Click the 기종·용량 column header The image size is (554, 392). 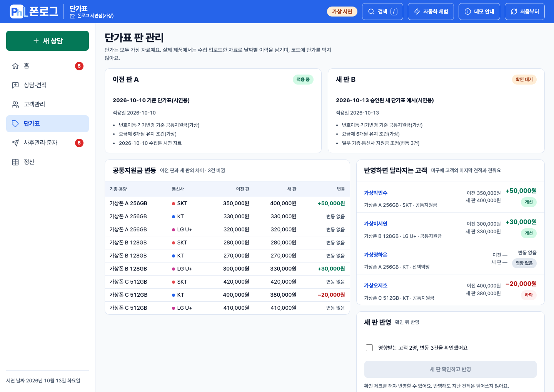(118, 189)
